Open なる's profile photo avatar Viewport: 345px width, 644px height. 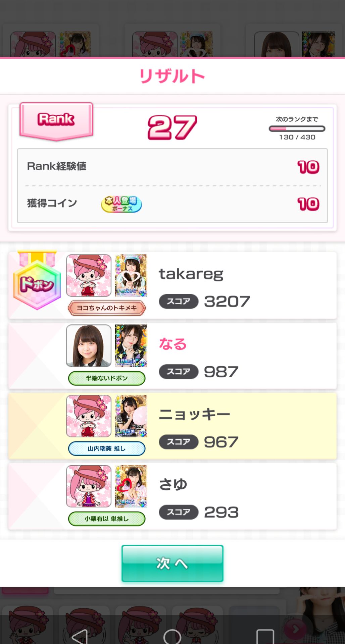pos(89,345)
